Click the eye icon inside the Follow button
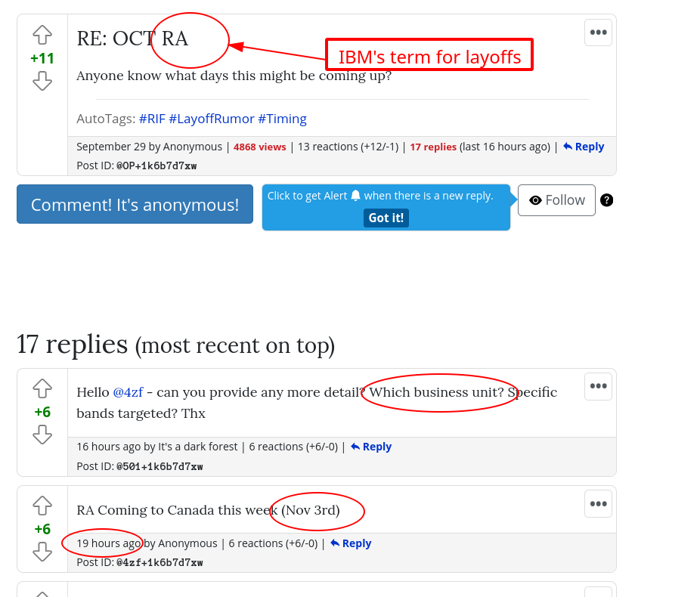Viewport: 700px width, 597px height. [x=536, y=200]
